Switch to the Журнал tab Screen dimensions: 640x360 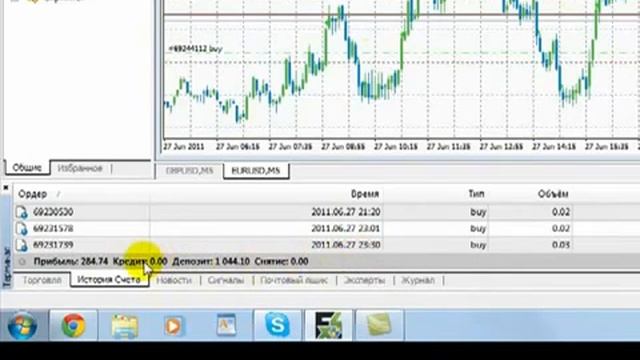point(418,280)
